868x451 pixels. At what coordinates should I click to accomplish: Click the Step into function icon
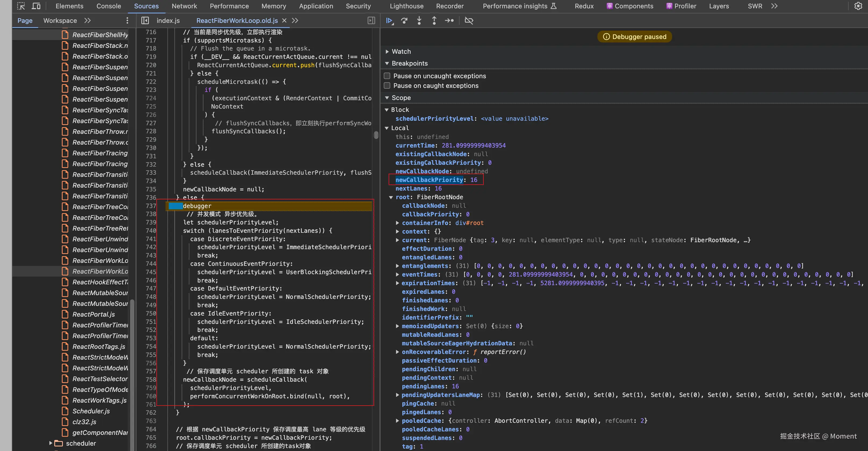tap(419, 21)
